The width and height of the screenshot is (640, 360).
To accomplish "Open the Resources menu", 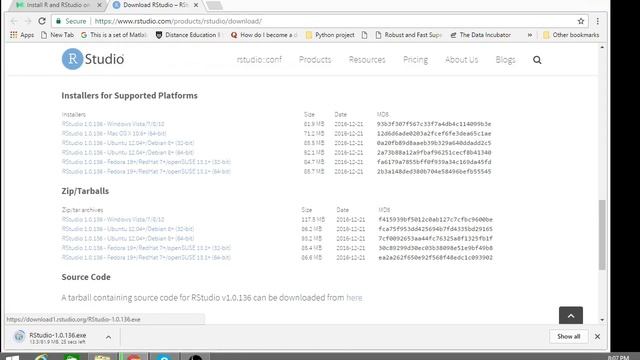I will (x=367, y=60).
